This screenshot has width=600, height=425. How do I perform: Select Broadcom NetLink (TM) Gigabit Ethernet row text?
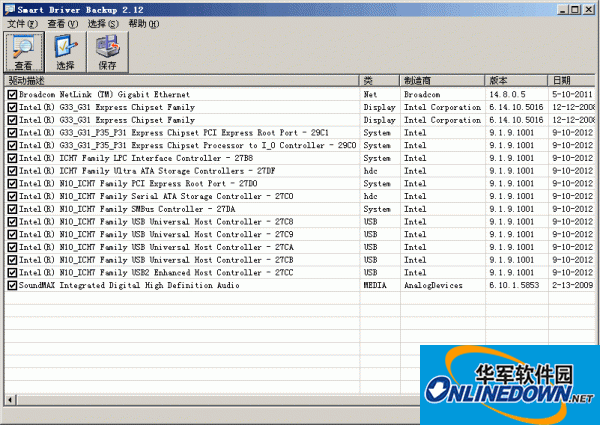point(104,94)
